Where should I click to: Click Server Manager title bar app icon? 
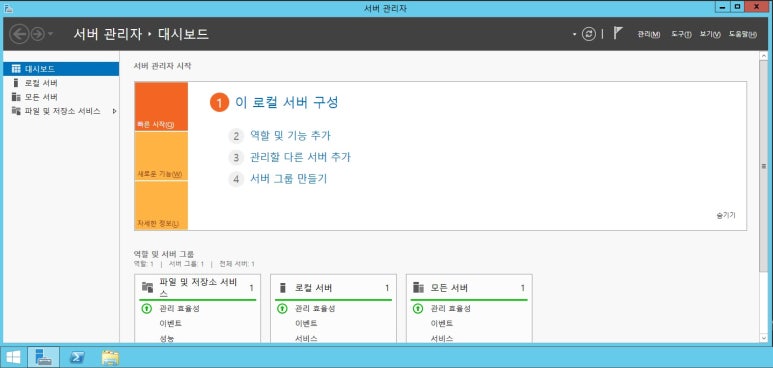tap(7, 8)
